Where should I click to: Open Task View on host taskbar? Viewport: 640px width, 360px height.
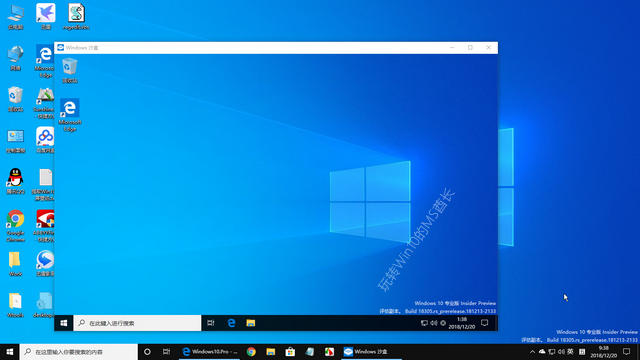(x=167, y=351)
